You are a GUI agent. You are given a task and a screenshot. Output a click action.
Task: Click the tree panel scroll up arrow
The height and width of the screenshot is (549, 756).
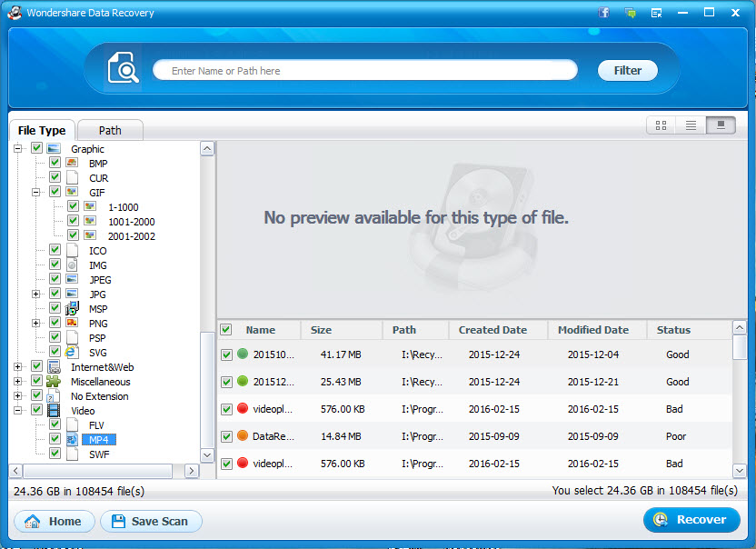[x=207, y=148]
